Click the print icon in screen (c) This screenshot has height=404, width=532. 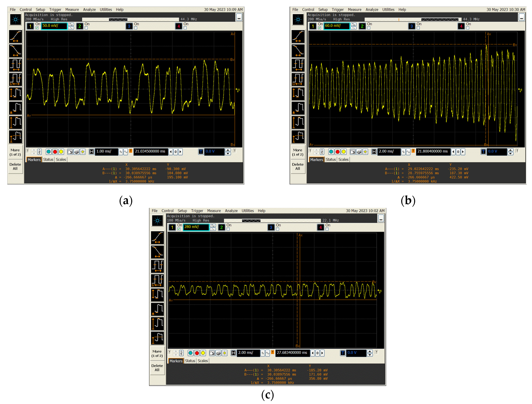pyautogui.click(x=218, y=353)
